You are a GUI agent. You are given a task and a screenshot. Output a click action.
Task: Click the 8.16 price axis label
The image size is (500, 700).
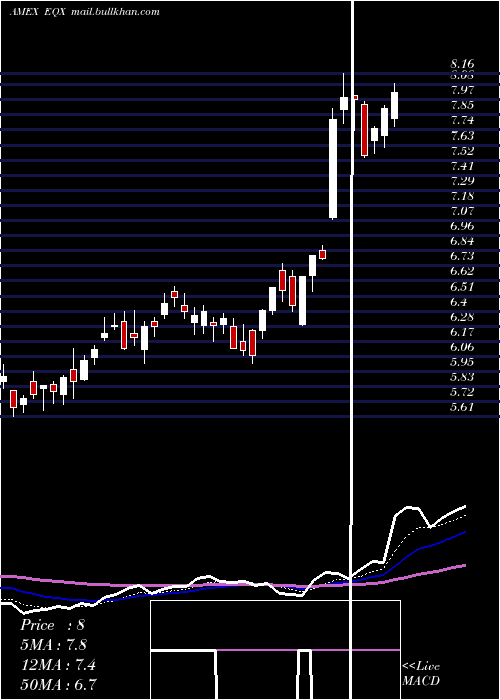[x=462, y=64]
